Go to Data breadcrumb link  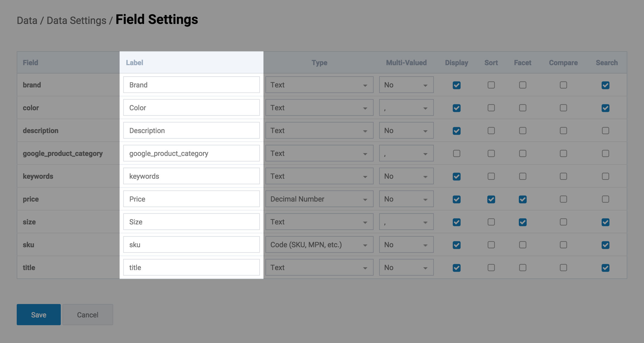[x=27, y=21]
